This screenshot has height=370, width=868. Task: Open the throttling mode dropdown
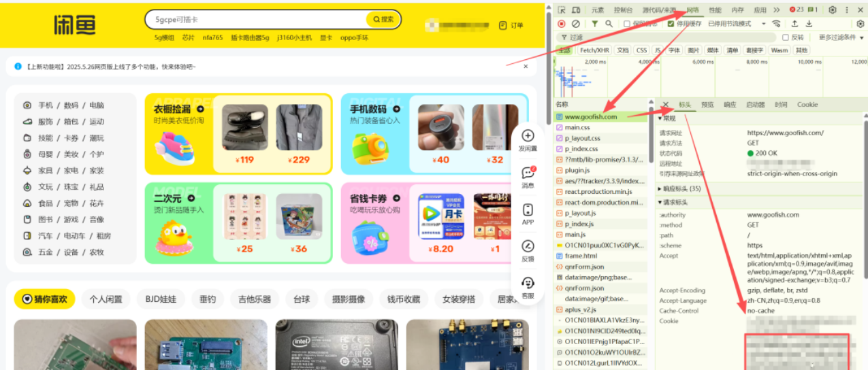point(736,24)
